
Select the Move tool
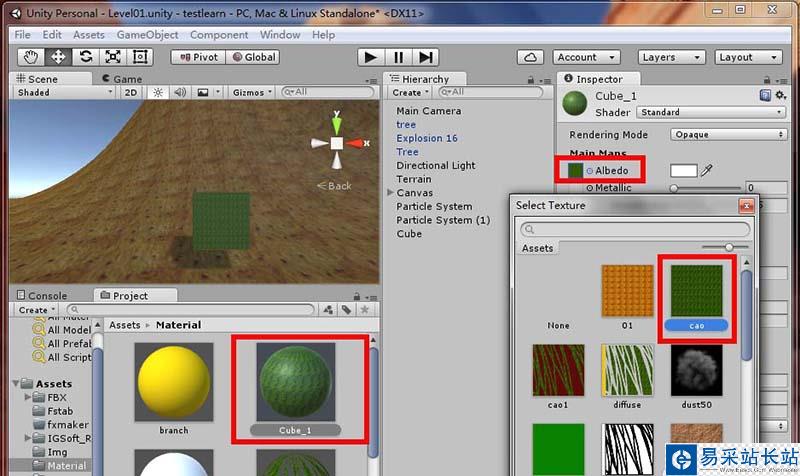(58, 57)
